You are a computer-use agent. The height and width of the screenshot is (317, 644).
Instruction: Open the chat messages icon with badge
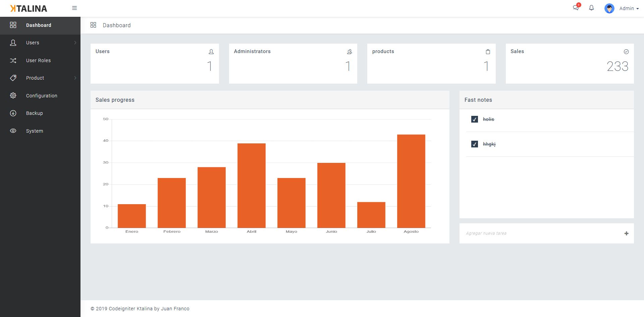click(576, 7)
